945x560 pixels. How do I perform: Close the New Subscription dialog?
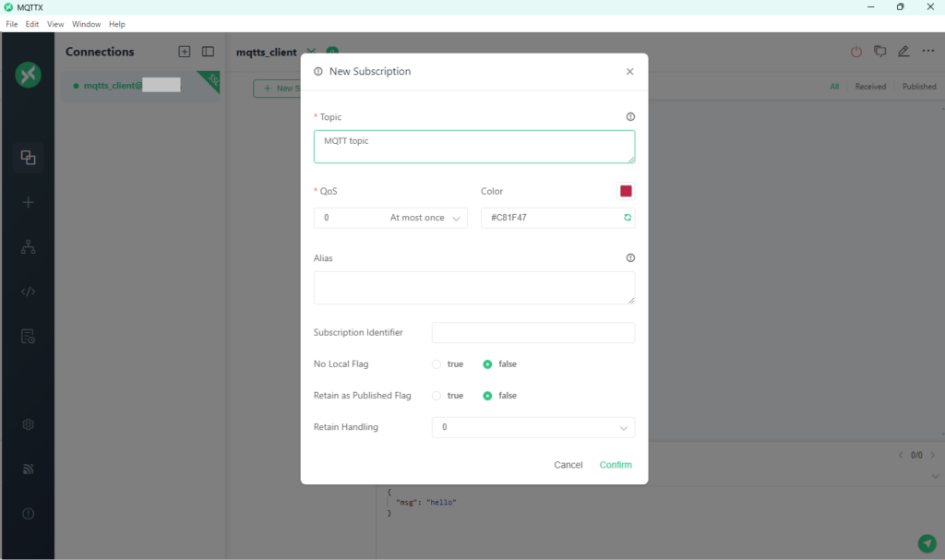[629, 72]
